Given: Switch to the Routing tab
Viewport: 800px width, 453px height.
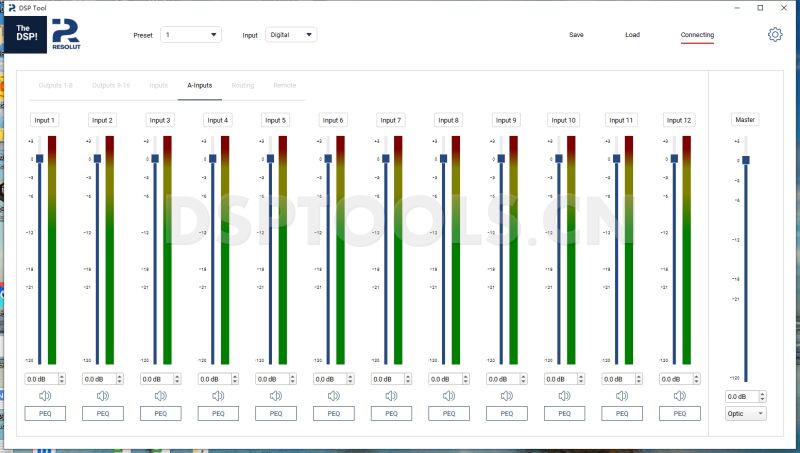Looking at the screenshot, I should [243, 85].
